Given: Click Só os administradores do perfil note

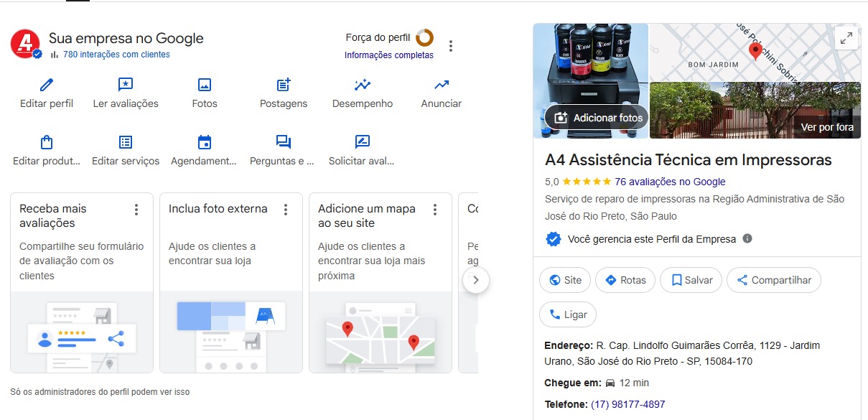Looking at the screenshot, I should click(100, 392).
